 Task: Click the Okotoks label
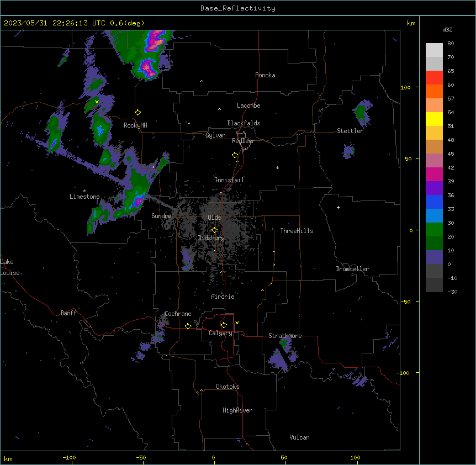[228, 387]
